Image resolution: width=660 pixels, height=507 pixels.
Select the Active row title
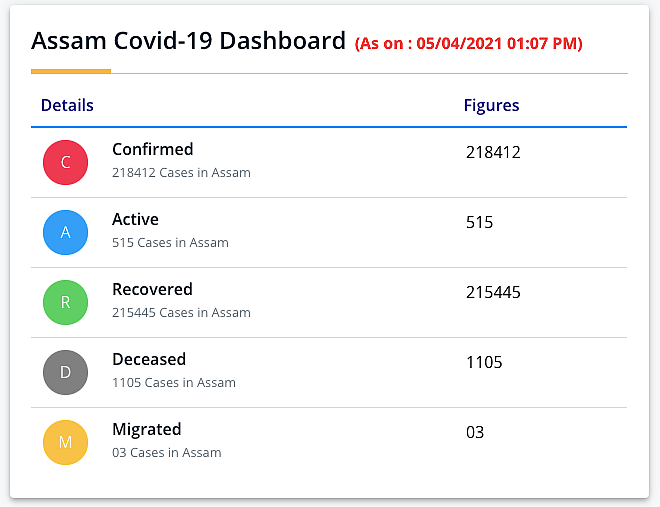pyautogui.click(x=135, y=219)
